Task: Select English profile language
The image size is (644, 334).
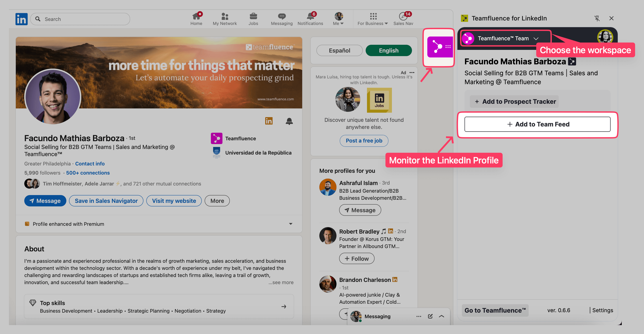Action: (x=388, y=51)
